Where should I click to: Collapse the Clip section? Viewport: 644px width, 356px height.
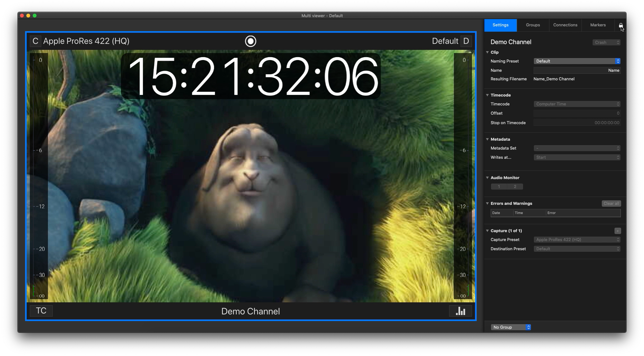(488, 52)
